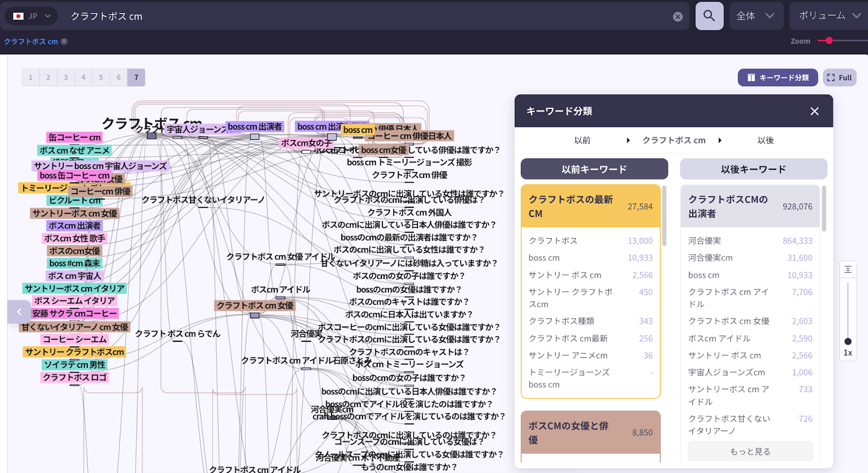Click the サントリー boss cm 宇宙人ジョーンズ node
Image resolution: width=868 pixels, height=473 pixels.
pos(100,166)
